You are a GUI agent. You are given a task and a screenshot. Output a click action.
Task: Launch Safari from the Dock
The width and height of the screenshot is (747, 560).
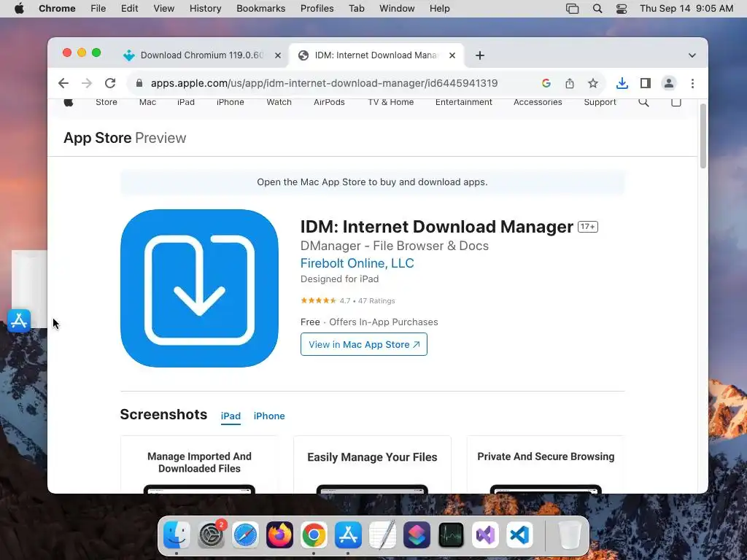[x=245, y=534]
